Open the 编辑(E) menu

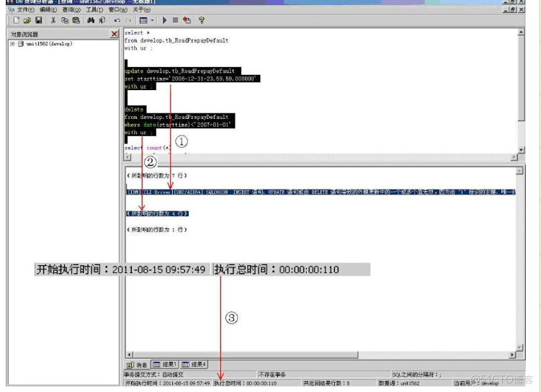(48, 9)
